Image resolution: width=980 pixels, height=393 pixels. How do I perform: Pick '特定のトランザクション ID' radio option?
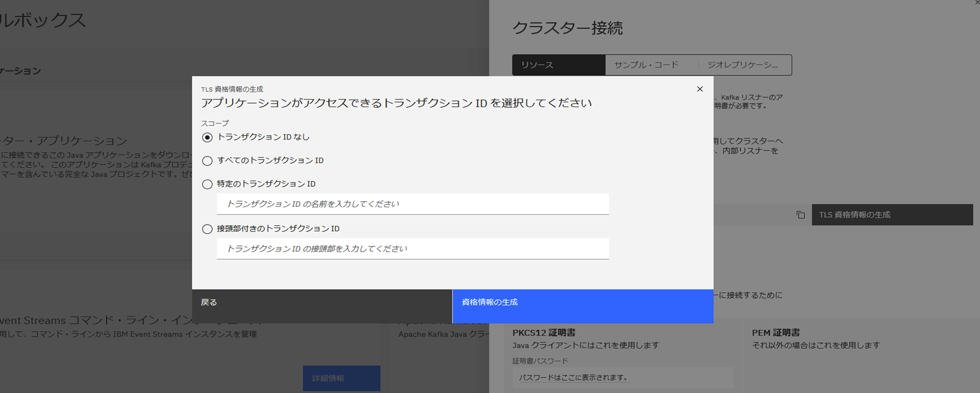click(207, 184)
